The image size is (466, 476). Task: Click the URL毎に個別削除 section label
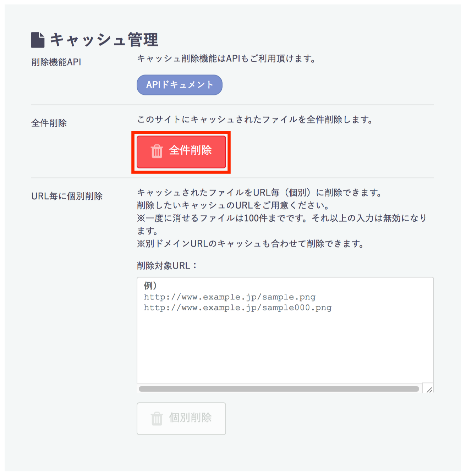coord(67,196)
